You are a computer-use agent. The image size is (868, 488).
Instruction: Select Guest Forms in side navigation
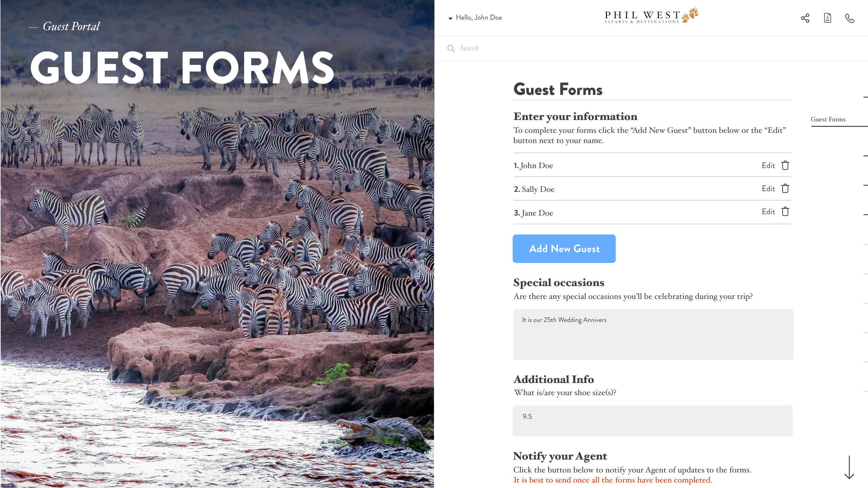click(828, 119)
